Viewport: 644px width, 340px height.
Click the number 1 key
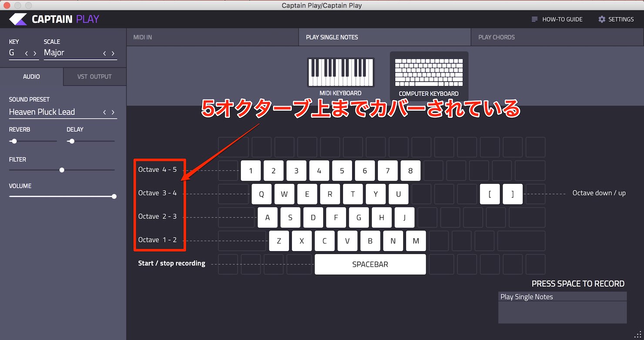(251, 171)
